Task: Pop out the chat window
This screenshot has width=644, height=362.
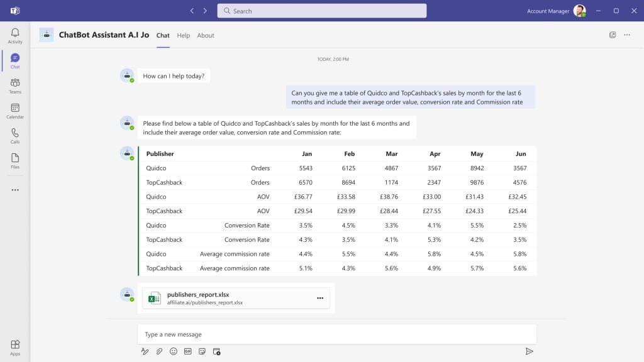Action: 613,35
